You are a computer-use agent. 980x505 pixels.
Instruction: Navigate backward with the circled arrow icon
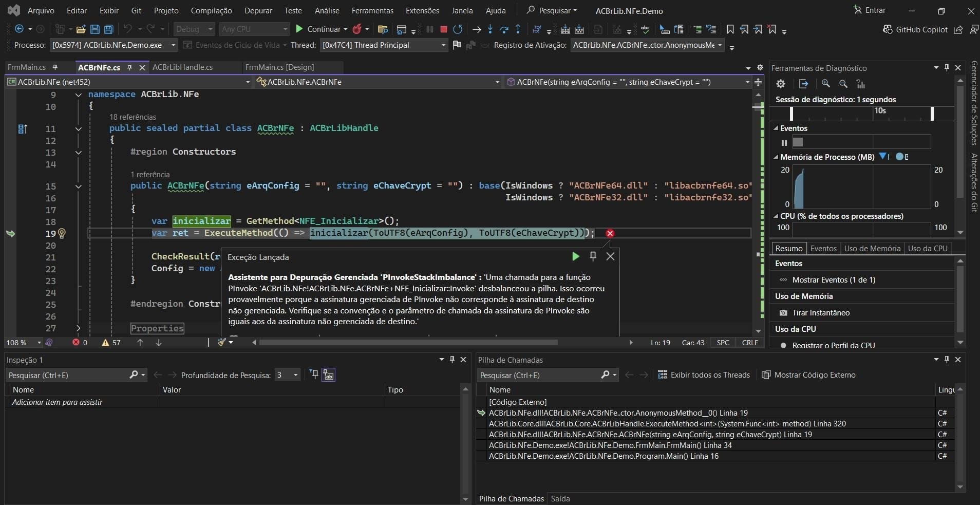[x=20, y=29]
